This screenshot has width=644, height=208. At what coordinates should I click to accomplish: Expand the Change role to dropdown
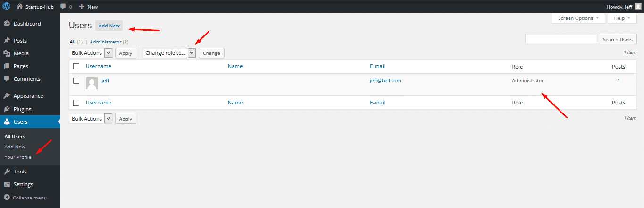tap(169, 53)
